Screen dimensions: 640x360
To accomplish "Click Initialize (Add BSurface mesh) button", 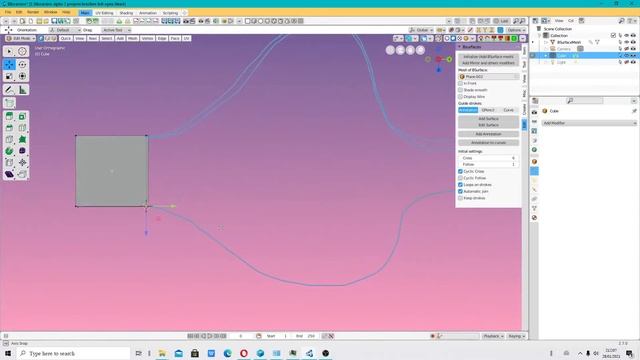I will point(488,57).
